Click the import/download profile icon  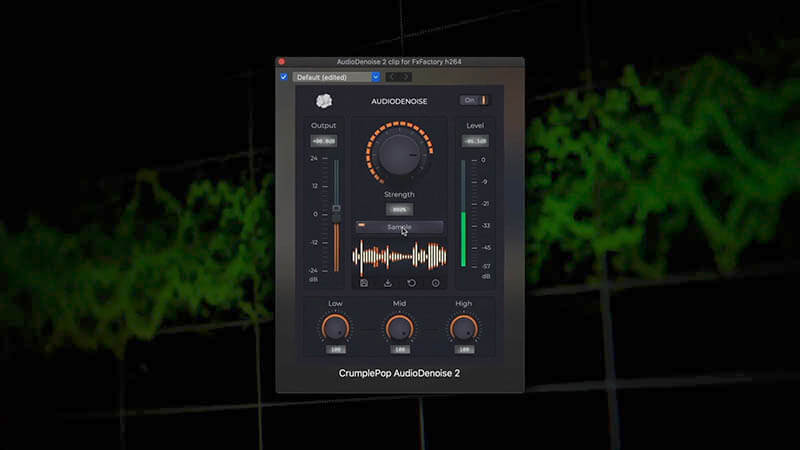(x=388, y=283)
